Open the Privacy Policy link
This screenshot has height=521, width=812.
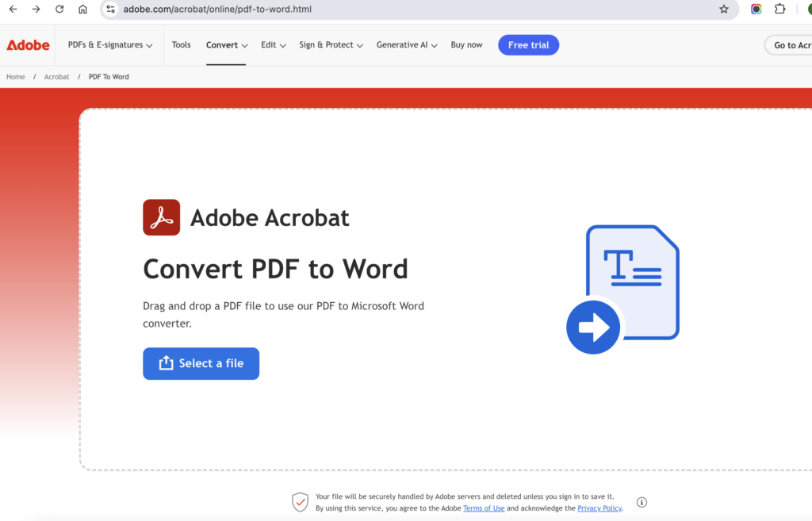point(599,508)
